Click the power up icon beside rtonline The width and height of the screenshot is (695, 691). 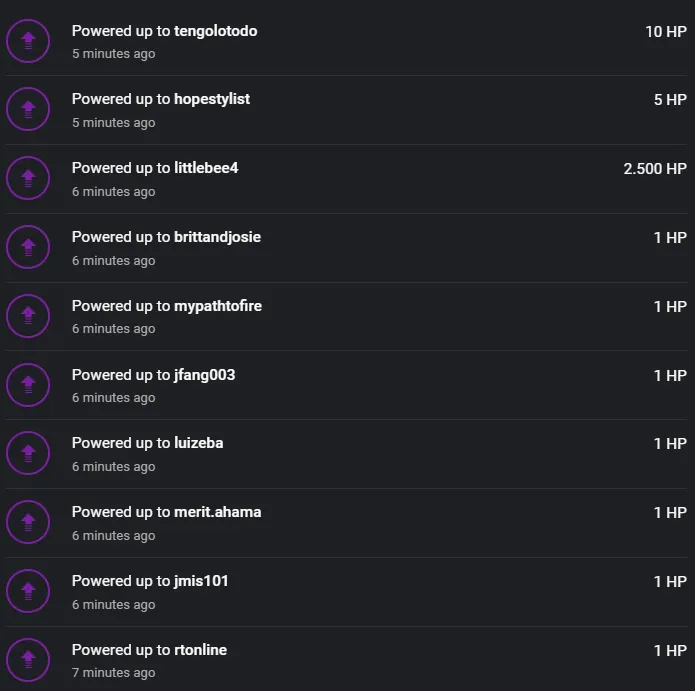[x=28, y=660]
